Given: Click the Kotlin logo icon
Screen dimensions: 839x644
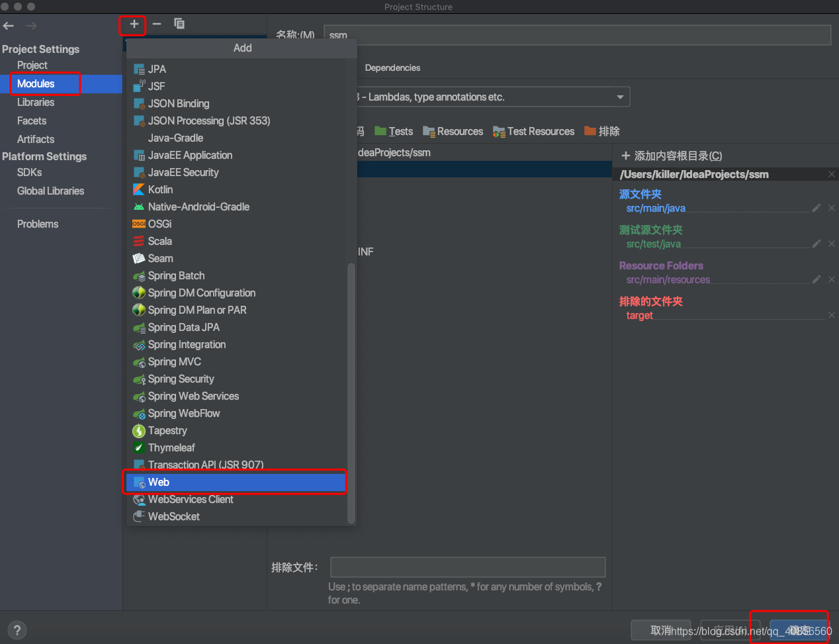Looking at the screenshot, I should 139,189.
